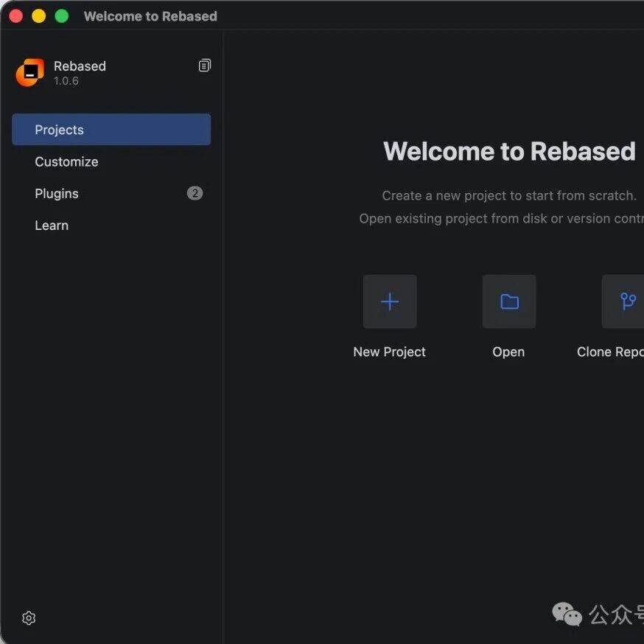Image resolution: width=644 pixels, height=644 pixels.
Task: Click the Open label text
Action: click(x=508, y=352)
